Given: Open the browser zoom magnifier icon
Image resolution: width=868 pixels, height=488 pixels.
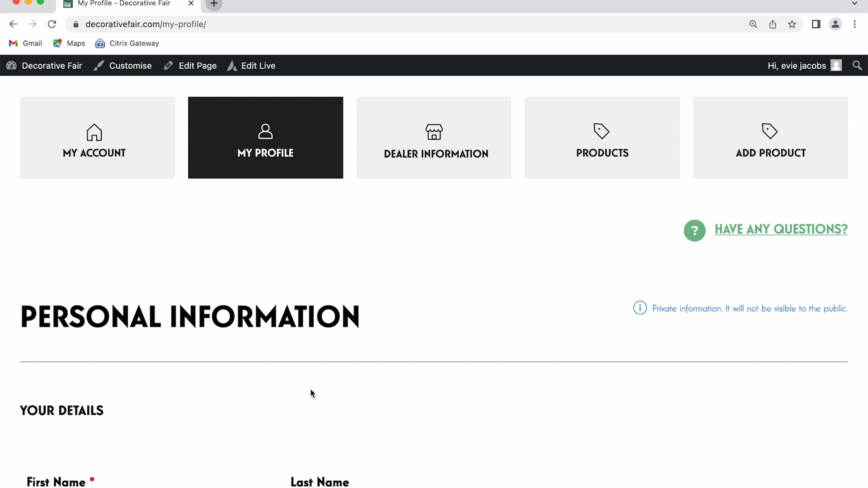Looking at the screenshot, I should pos(753,24).
